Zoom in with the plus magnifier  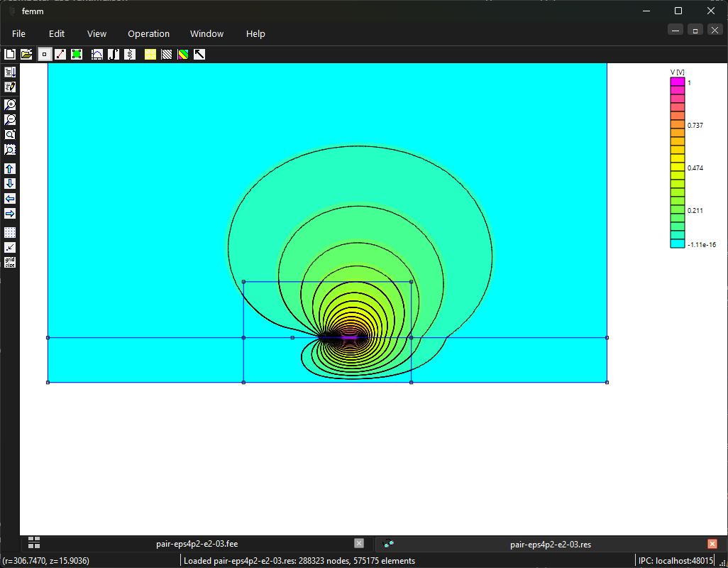pos(10,104)
